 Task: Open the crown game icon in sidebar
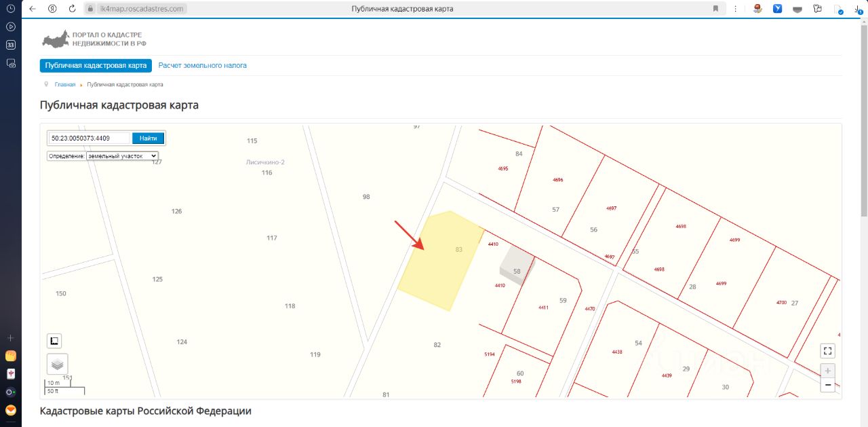(10, 356)
